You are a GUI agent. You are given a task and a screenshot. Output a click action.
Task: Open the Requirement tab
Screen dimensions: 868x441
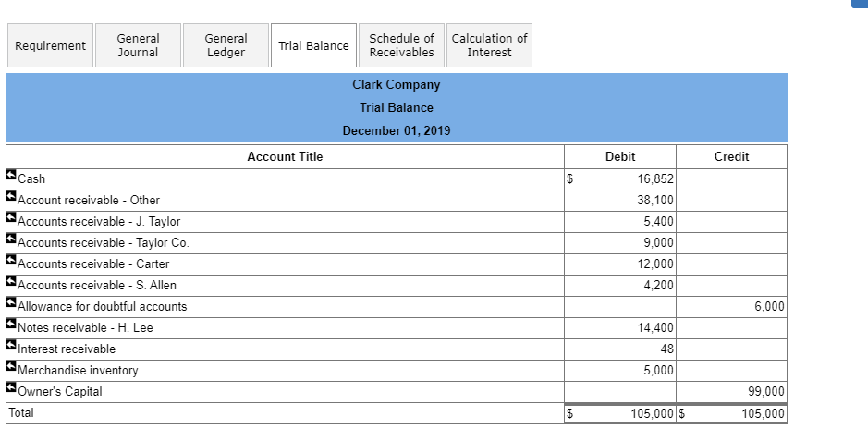50,45
